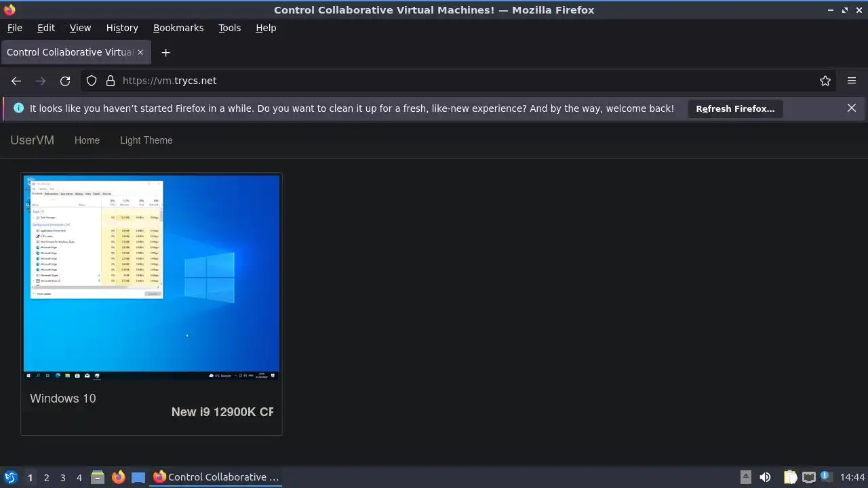Click the info icon in notification bar
Image resolution: width=868 pixels, height=488 pixels.
point(18,108)
